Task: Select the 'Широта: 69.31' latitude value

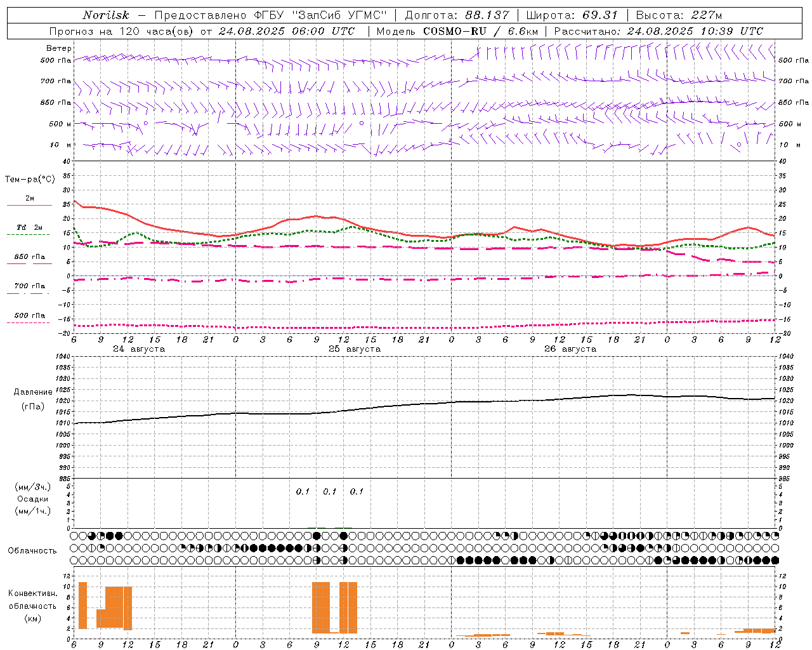Action: click(x=572, y=15)
